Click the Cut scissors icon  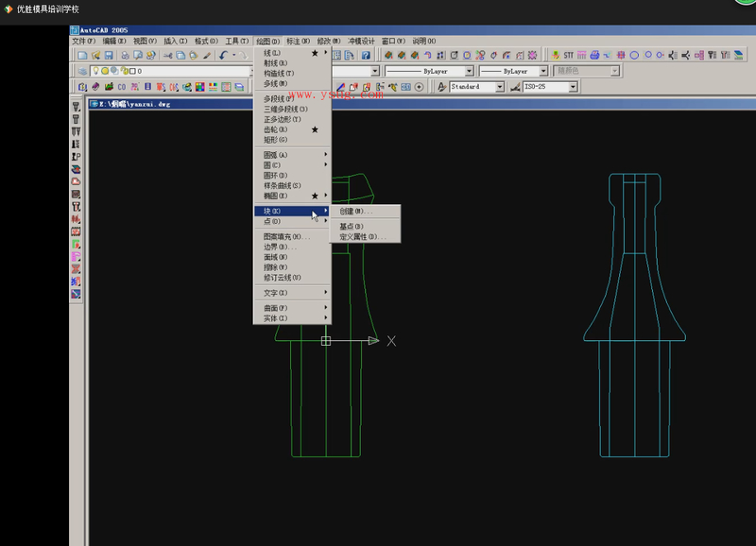[x=167, y=56]
